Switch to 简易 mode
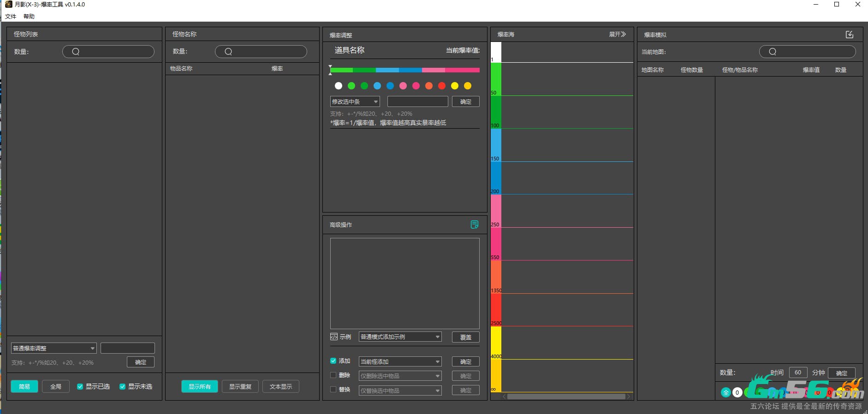The height and width of the screenshot is (414, 868). [x=24, y=386]
